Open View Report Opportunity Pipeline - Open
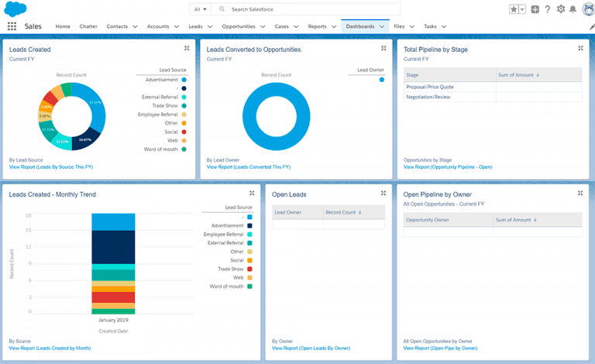Image resolution: width=595 pixels, height=364 pixels. (x=448, y=167)
